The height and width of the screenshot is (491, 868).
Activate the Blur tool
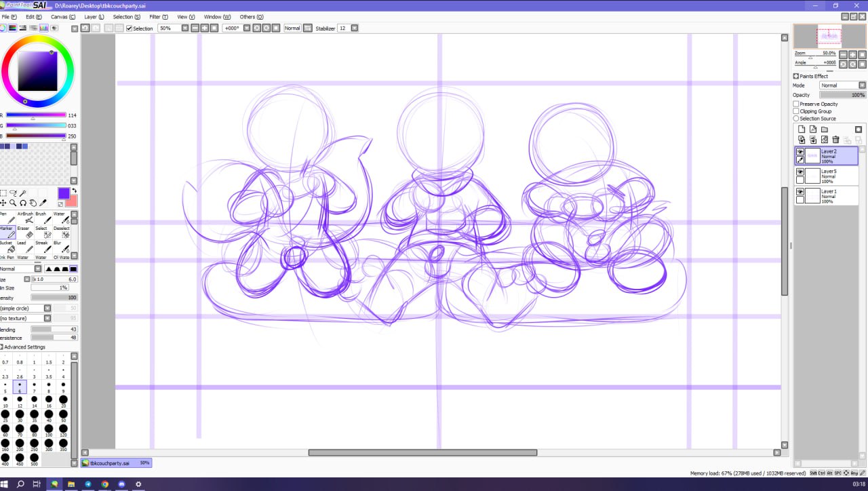(x=62, y=248)
